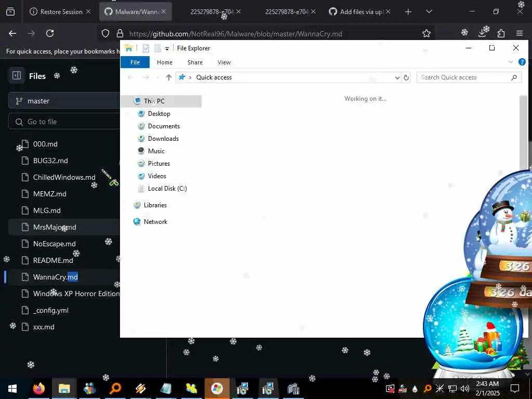Bookmark this page with the star icon
This screenshot has width=532, height=399.
(427, 33)
